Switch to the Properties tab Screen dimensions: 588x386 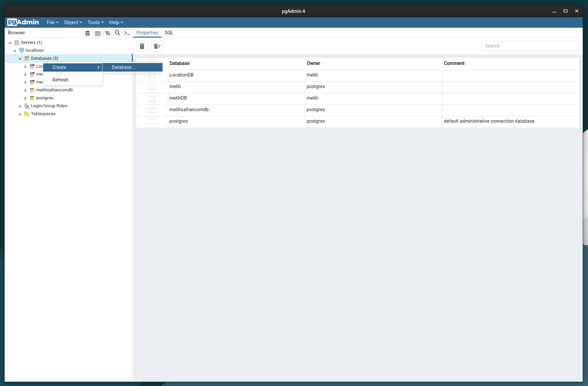point(147,33)
